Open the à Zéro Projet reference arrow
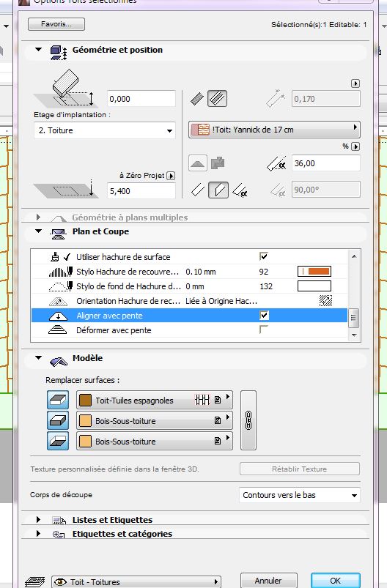Screen dimensions: 387x588 pos(171,176)
